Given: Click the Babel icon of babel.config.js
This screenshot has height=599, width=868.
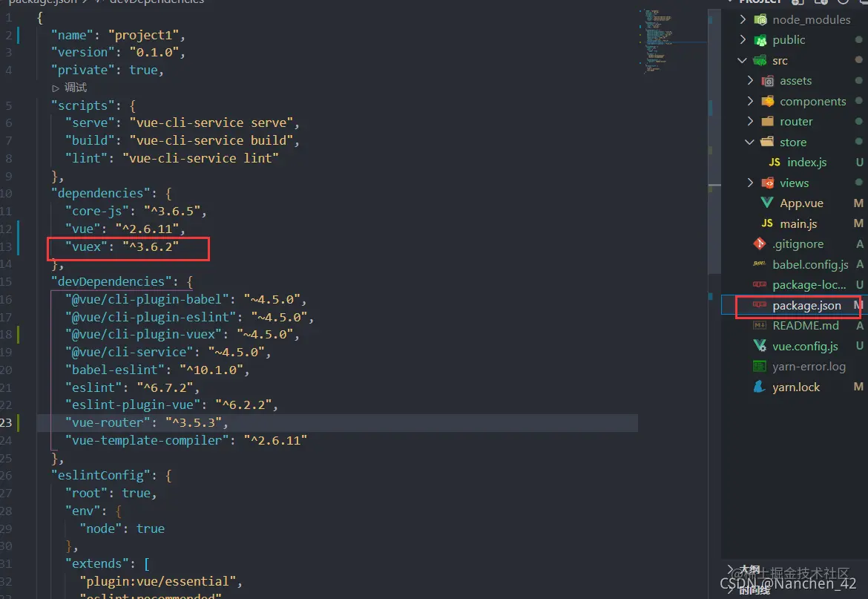Looking at the screenshot, I should [760, 264].
